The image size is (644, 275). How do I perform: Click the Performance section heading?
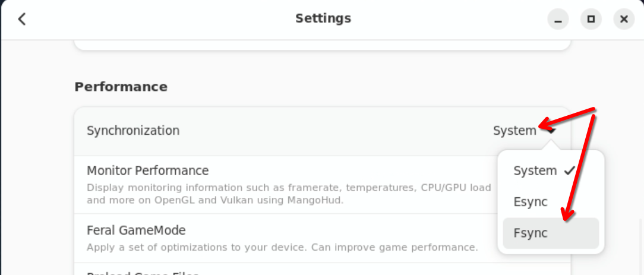coord(121,87)
